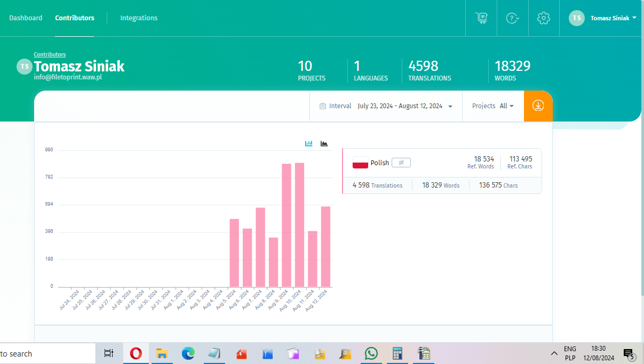Screen dimensions: 644x364
Task: Open the notifications center in system tray
Action: click(x=629, y=353)
